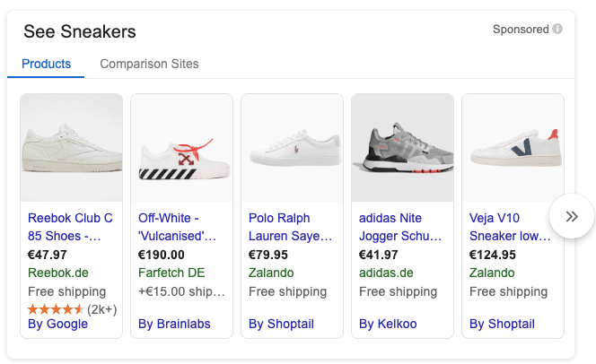596x364 pixels.
Task: Click the next products arrow button
Action: (572, 216)
